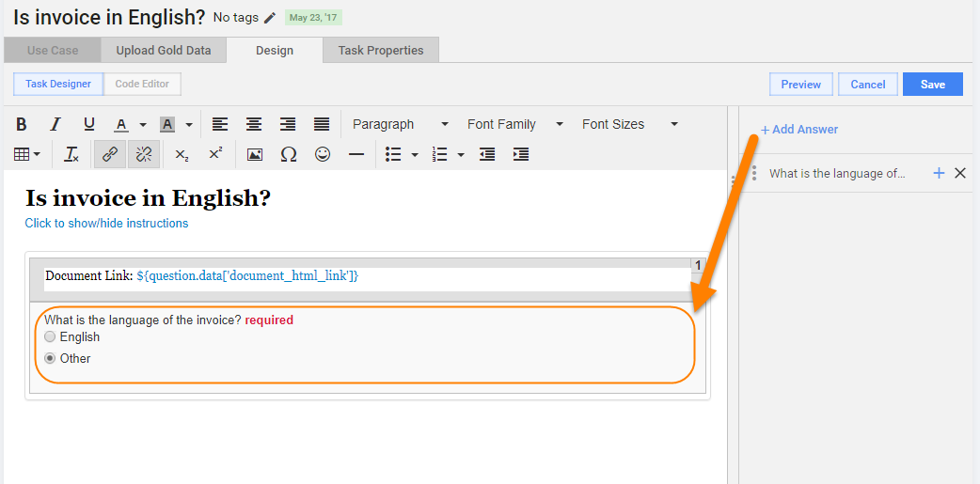Insert special character with Omega icon

click(x=288, y=154)
